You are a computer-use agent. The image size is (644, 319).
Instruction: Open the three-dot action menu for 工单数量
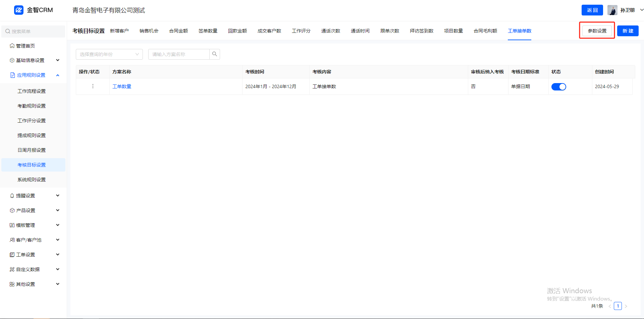point(93,86)
